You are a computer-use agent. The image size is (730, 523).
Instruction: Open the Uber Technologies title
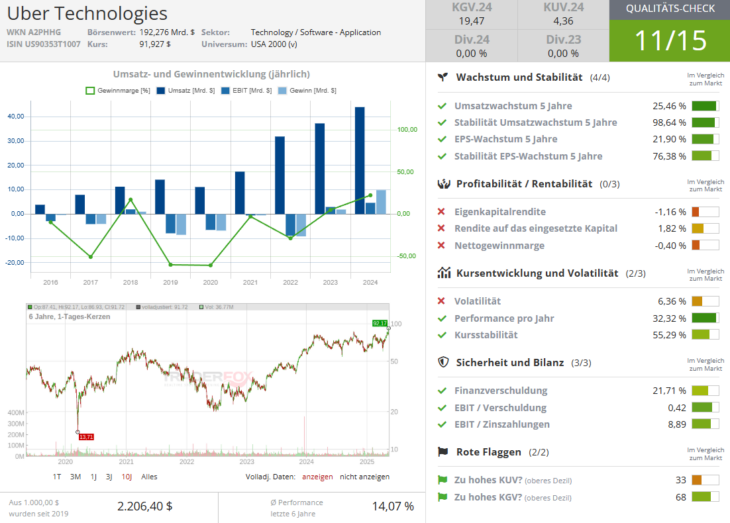point(87,13)
